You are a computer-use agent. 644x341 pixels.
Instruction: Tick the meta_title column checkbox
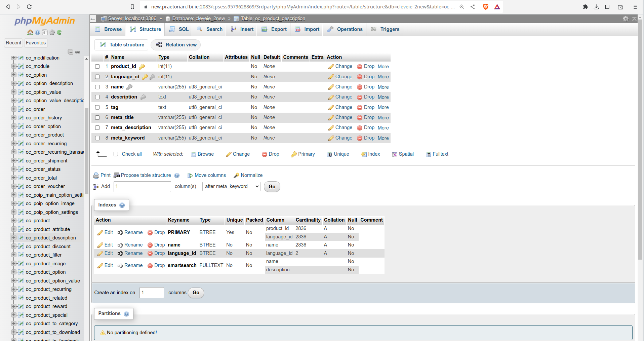[x=97, y=117]
